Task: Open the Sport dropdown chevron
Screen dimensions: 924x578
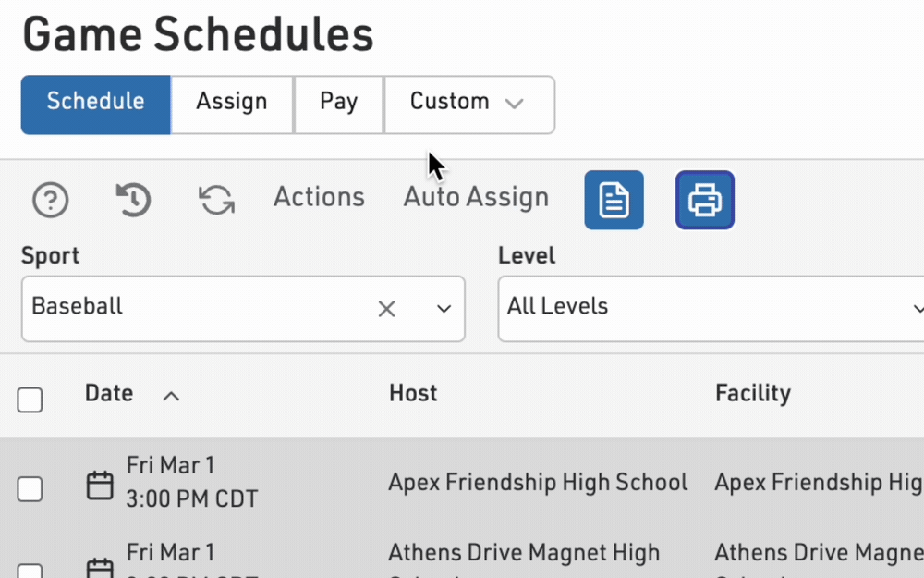Action: pos(444,309)
